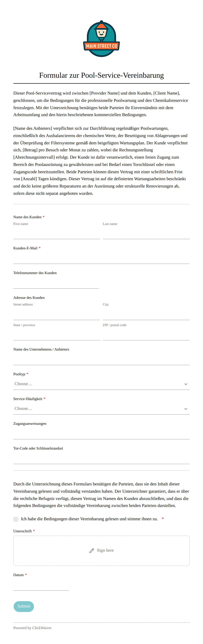Expand the Service-Häufigkeit dropdown
This screenshot has height=644, width=203.
(x=101, y=408)
